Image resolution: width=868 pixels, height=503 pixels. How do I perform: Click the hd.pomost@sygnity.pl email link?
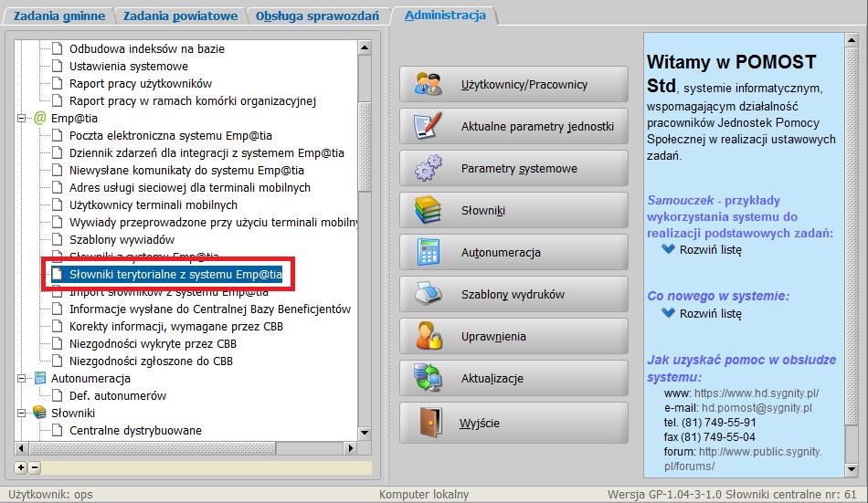(x=757, y=408)
